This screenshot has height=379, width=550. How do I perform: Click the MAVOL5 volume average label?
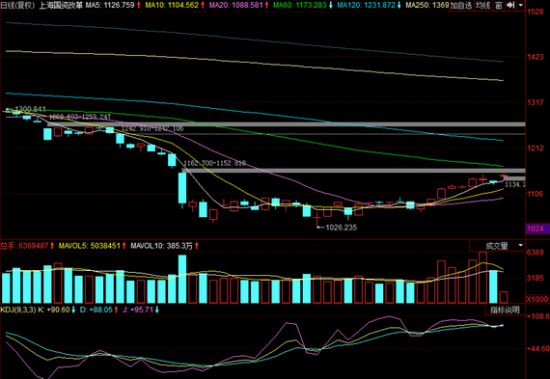click(x=92, y=246)
